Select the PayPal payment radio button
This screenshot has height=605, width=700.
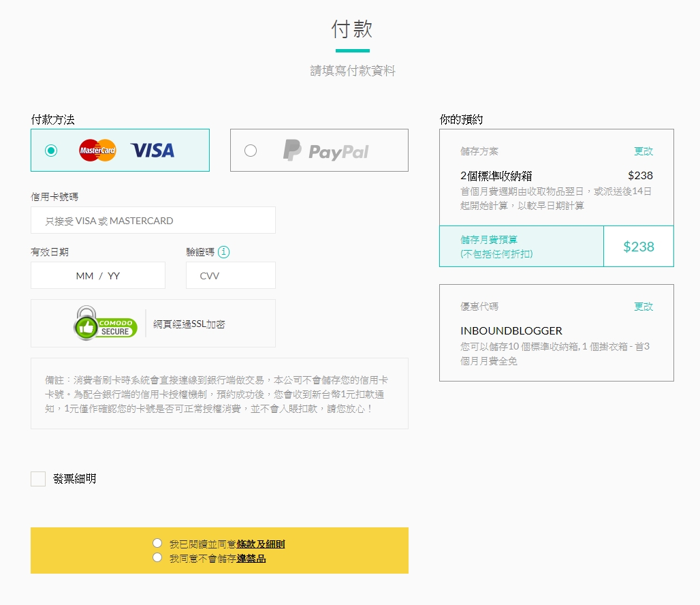[251, 151]
